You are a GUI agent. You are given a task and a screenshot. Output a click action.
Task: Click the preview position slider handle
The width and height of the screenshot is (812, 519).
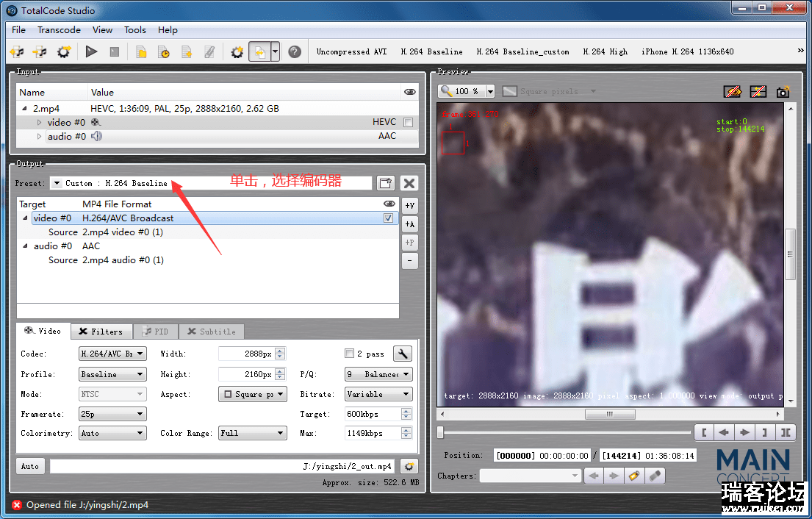(440, 432)
